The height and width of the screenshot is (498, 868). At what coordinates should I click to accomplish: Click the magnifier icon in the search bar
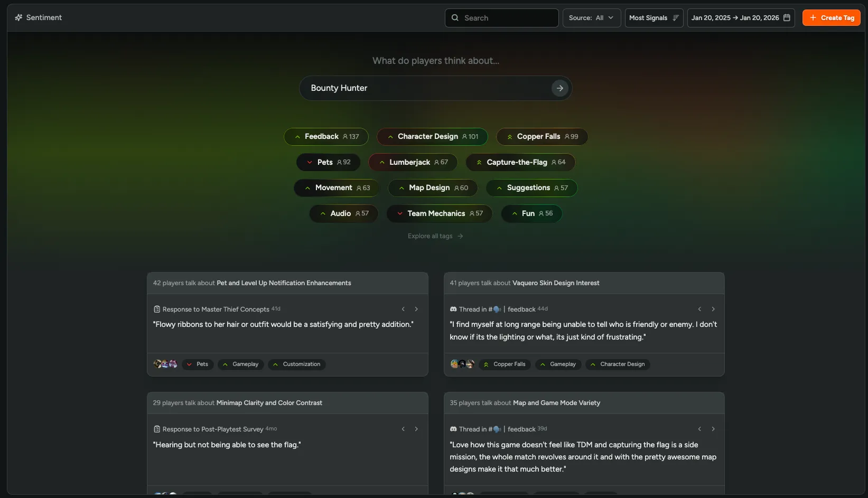tap(455, 17)
